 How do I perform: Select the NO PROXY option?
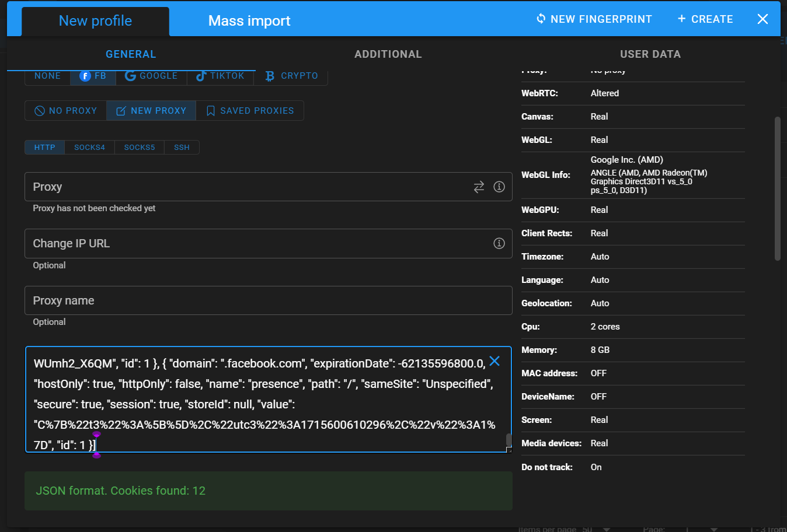click(66, 111)
